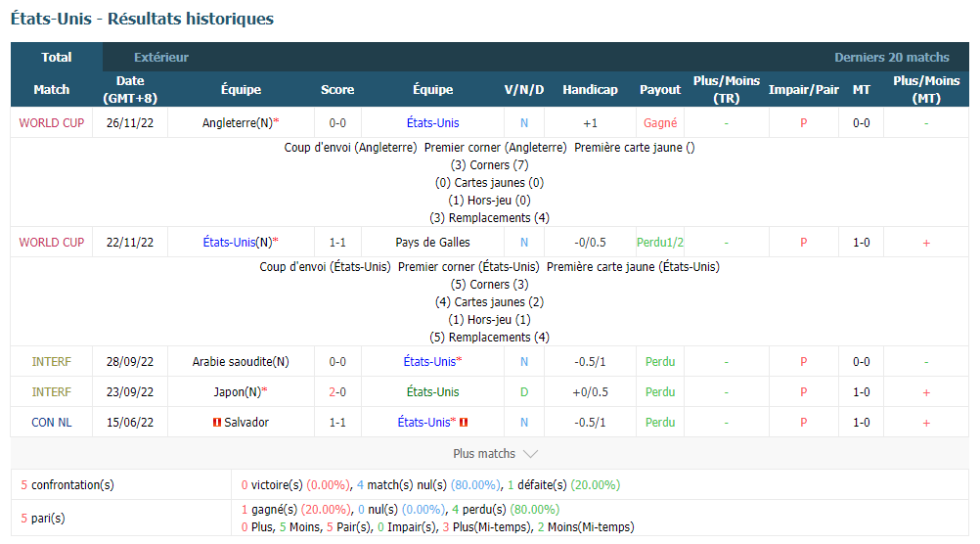Click "5 confrontation(s)" summary label
Image resolution: width=980 pixels, height=544 pixels.
67,485
